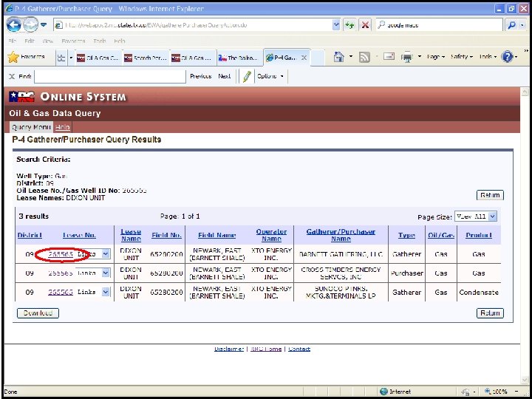Viewport: 532px width, 399px height.
Task: Expand Links dropdown in first result row
Action: [x=106, y=253]
